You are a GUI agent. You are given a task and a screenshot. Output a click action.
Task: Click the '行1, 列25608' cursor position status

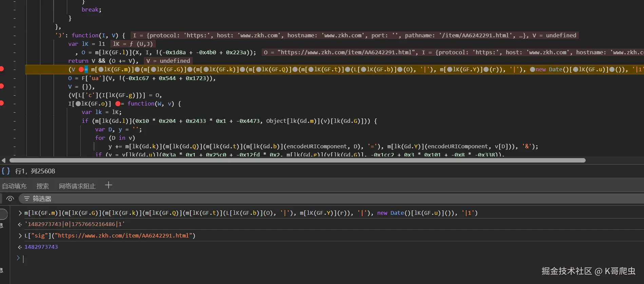(35, 171)
